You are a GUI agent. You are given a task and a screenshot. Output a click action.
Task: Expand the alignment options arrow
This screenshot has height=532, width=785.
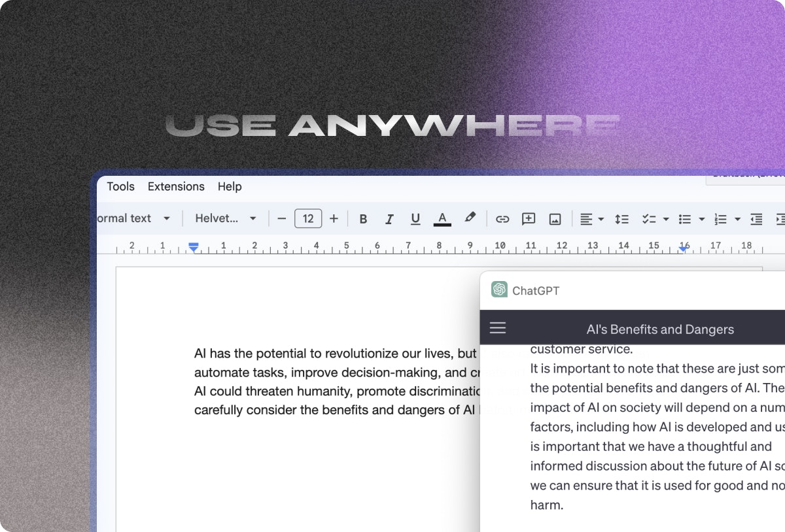pyautogui.click(x=601, y=219)
